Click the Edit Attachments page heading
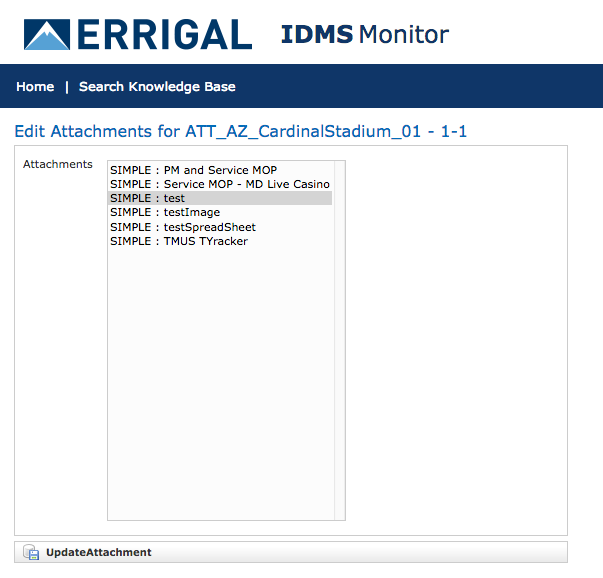 (241, 132)
